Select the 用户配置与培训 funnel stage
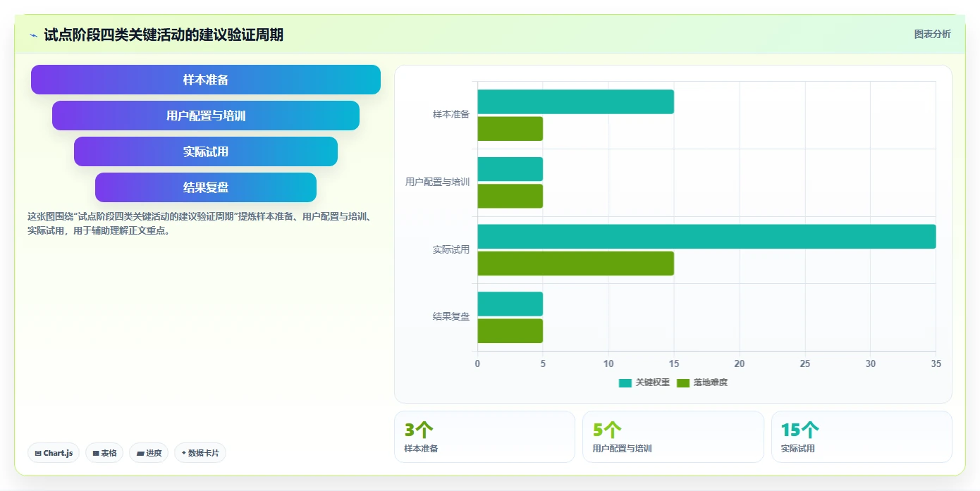980x491 pixels. tap(206, 116)
